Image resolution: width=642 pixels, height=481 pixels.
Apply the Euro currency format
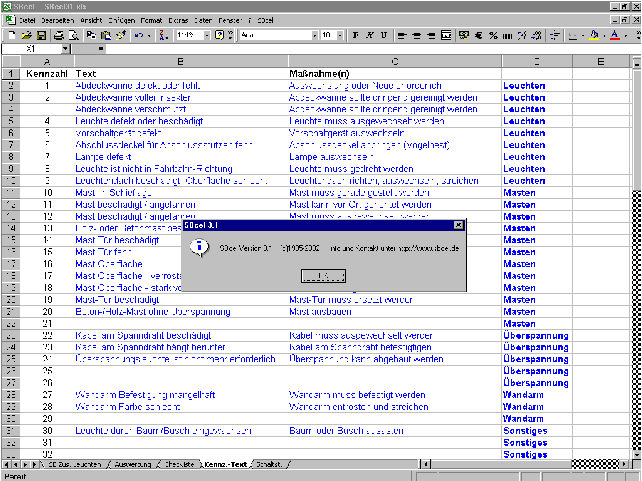point(479,36)
